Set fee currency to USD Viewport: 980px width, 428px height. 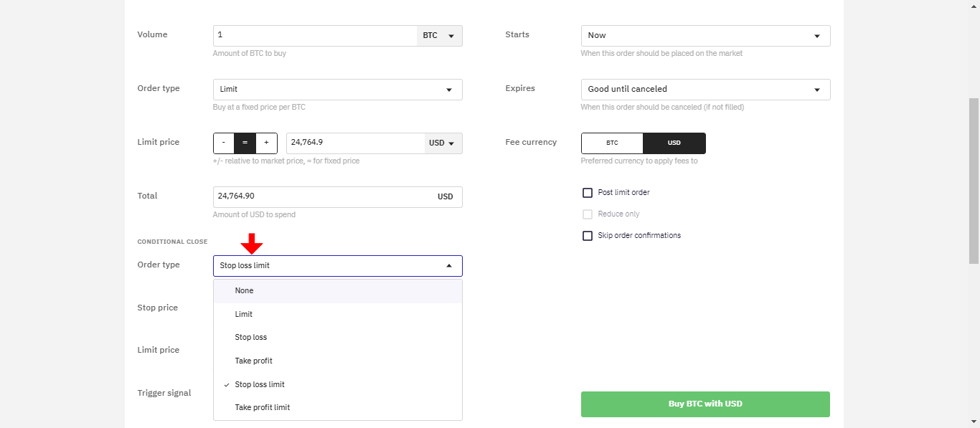pos(674,143)
